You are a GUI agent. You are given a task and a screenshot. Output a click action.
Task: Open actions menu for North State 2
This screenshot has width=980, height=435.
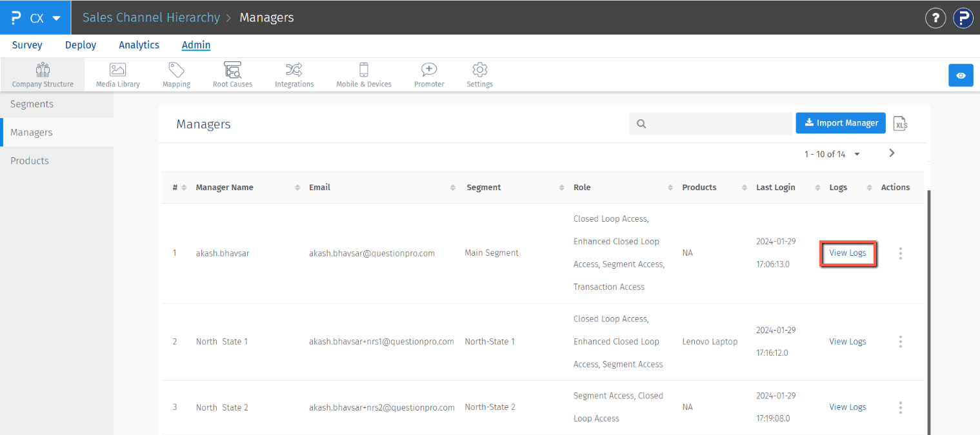(900, 407)
